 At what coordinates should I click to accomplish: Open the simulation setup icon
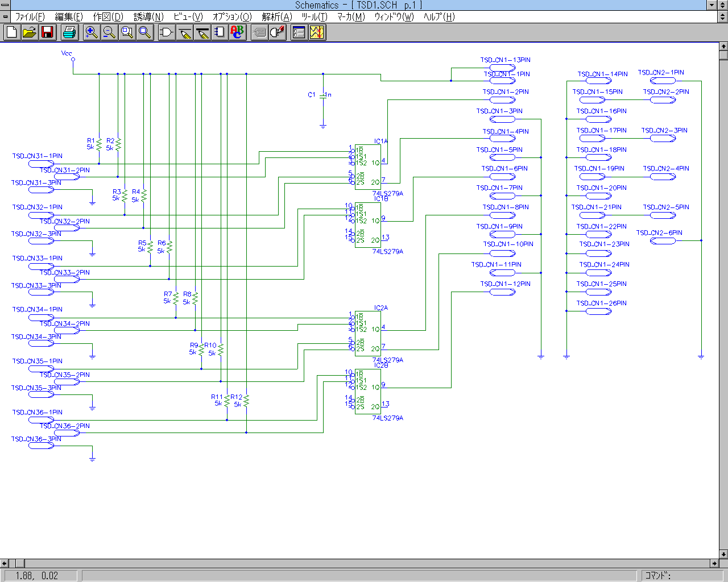[299, 32]
